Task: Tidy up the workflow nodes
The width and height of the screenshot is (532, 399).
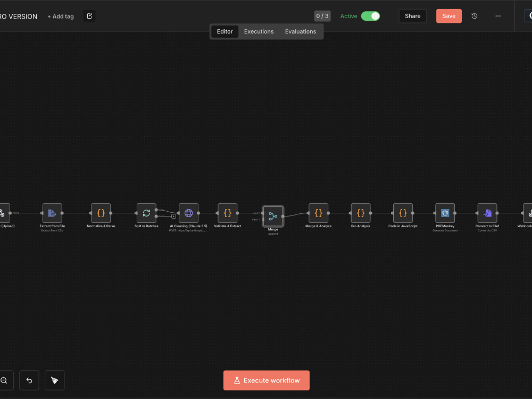Action: (x=55, y=380)
